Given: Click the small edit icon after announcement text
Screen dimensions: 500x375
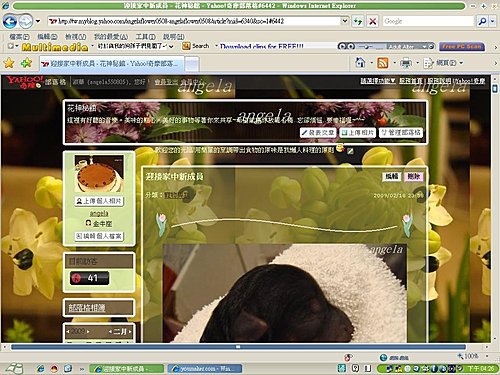Looking at the screenshot, I should (350, 151).
